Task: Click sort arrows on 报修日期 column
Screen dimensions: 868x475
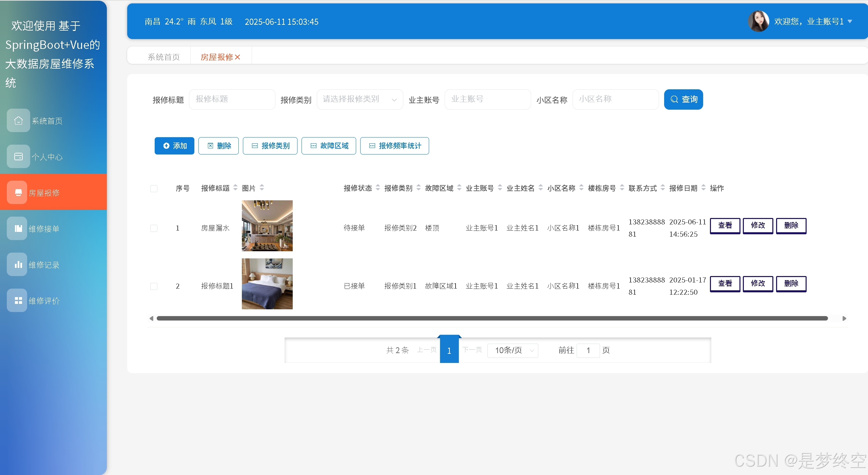Action: coord(703,187)
